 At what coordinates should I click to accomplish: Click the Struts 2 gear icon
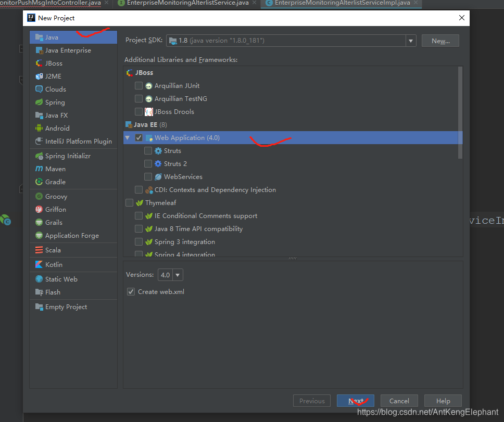coord(158,164)
